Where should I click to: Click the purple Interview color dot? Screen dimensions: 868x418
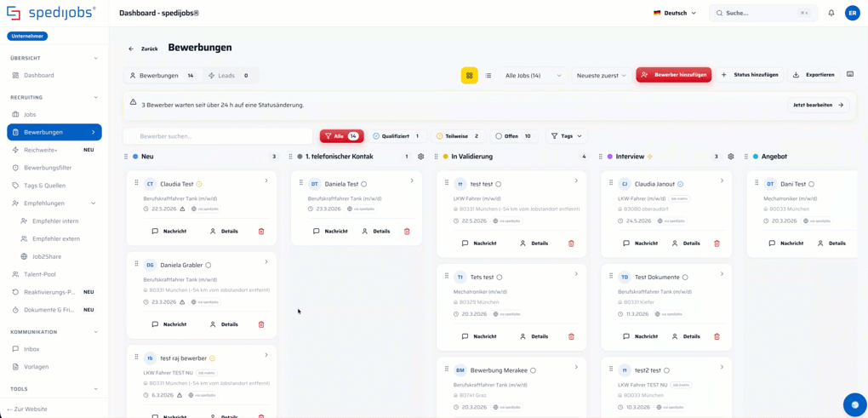[x=610, y=157]
